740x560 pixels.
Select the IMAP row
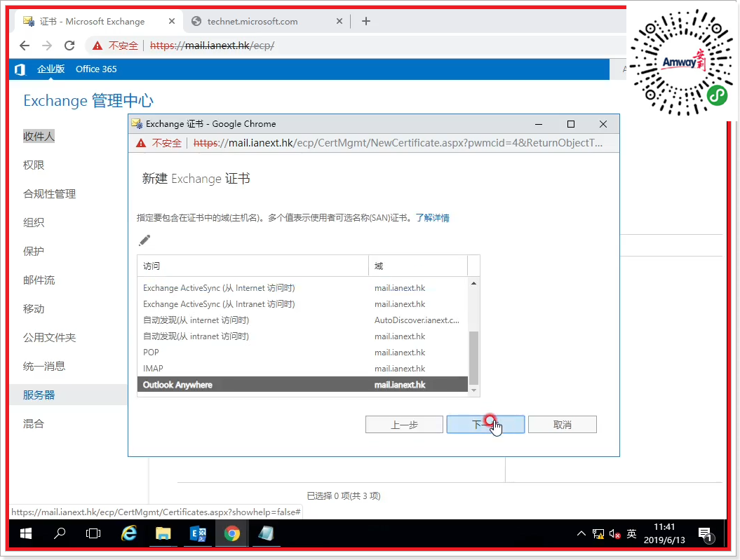pos(302,369)
